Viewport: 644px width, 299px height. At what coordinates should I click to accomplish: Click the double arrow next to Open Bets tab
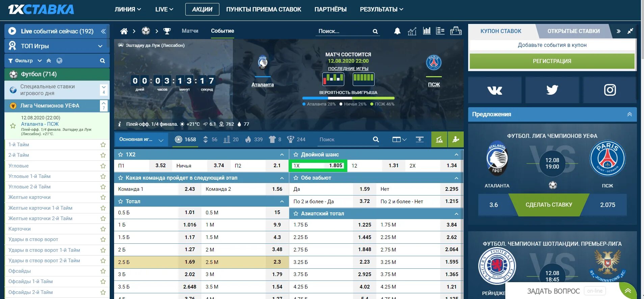pos(618,31)
